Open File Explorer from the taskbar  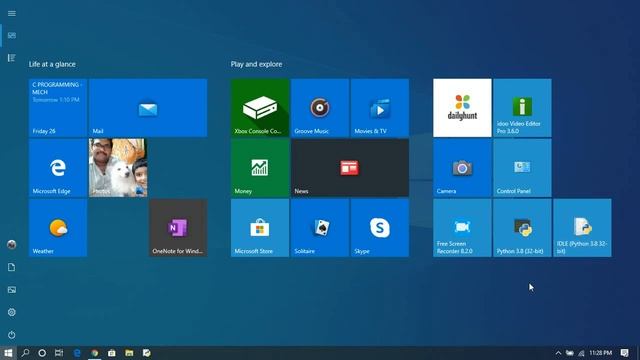tap(129, 353)
